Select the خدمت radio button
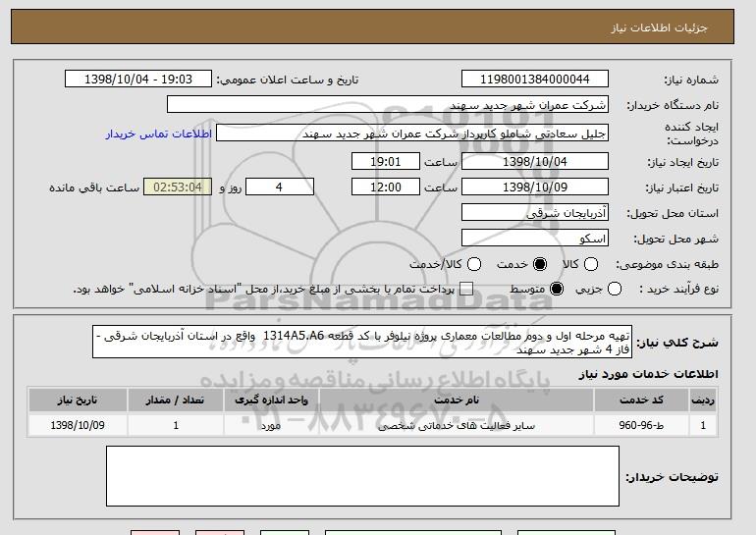Viewport: 756px width, 535px height. (x=540, y=264)
